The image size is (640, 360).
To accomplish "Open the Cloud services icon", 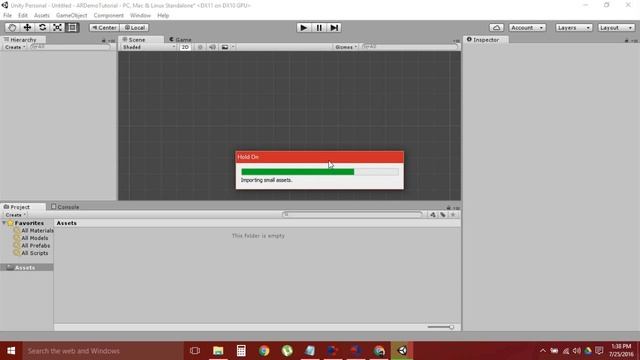I will pyautogui.click(x=496, y=27).
